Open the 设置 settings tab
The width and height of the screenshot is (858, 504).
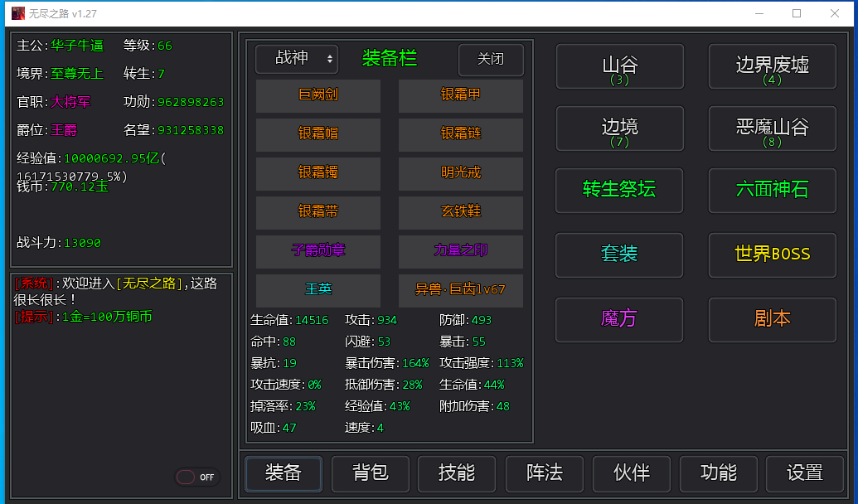804,473
